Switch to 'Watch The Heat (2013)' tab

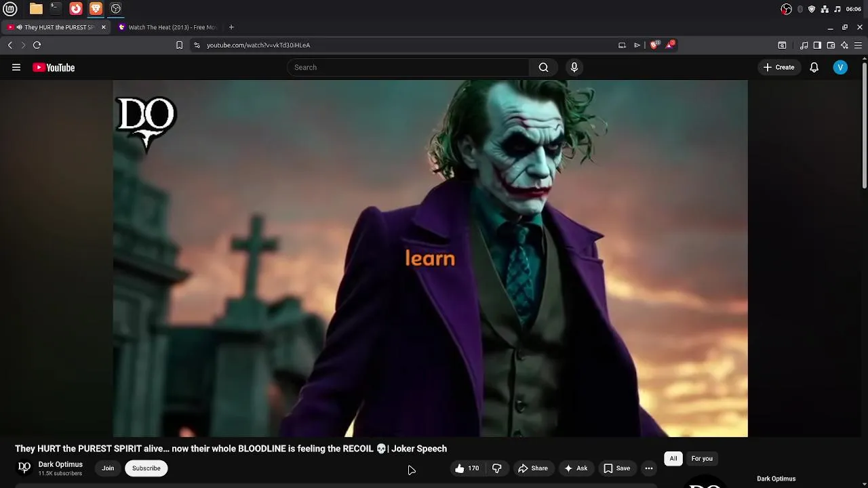[x=167, y=27]
